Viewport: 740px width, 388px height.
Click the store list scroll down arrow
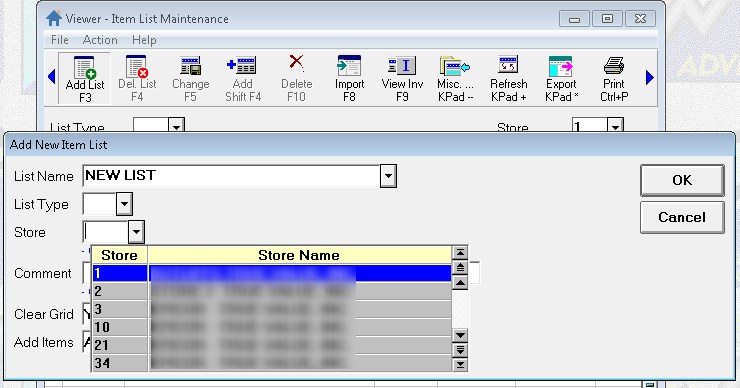coord(460,336)
